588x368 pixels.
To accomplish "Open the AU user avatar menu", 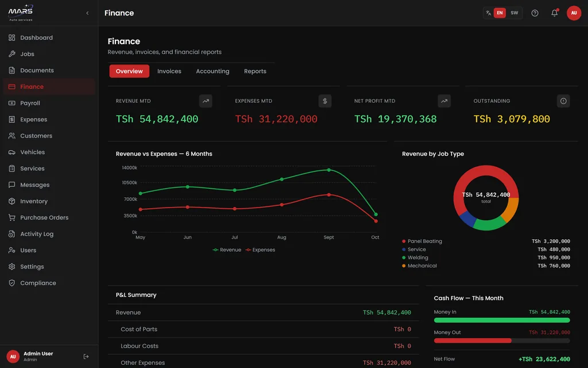I will 574,13.
